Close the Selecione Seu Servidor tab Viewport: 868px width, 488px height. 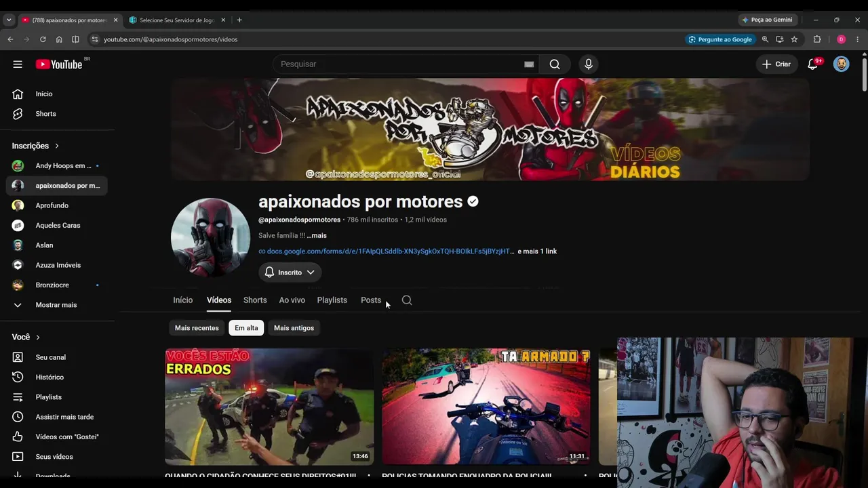coord(223,20)
